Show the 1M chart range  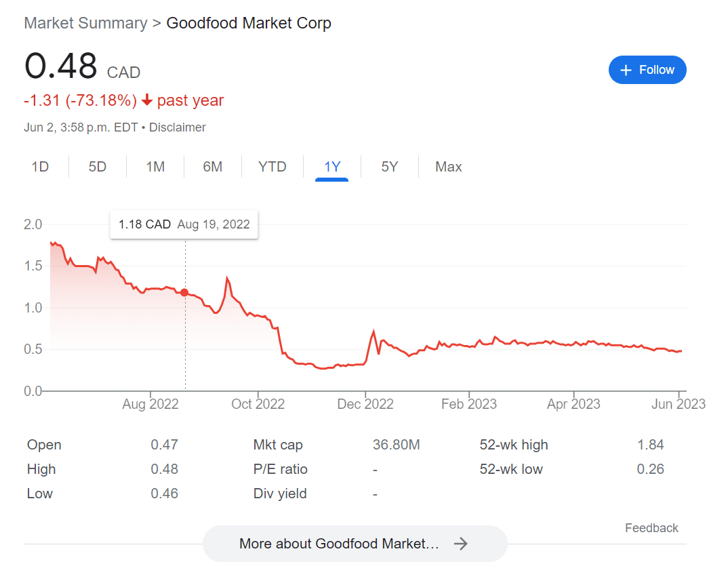pos(155,167)
